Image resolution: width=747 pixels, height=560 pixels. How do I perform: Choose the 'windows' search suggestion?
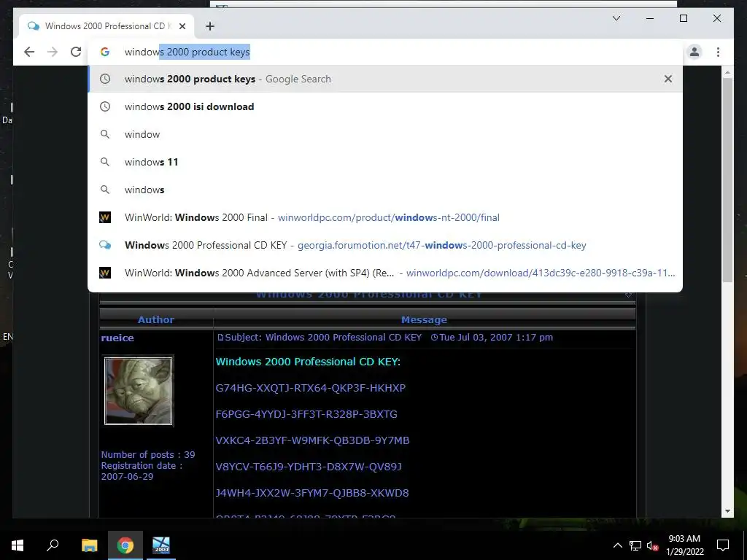(x=385, y=190)
